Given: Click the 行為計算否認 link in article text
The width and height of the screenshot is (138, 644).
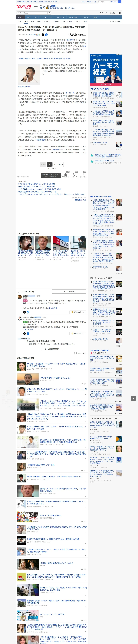Looking at the screenshot, I should coord(40,140).
